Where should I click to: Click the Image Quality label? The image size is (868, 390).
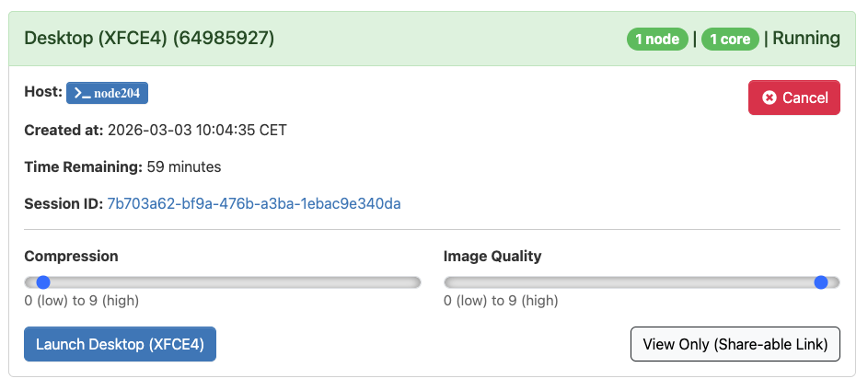point(492,256)
